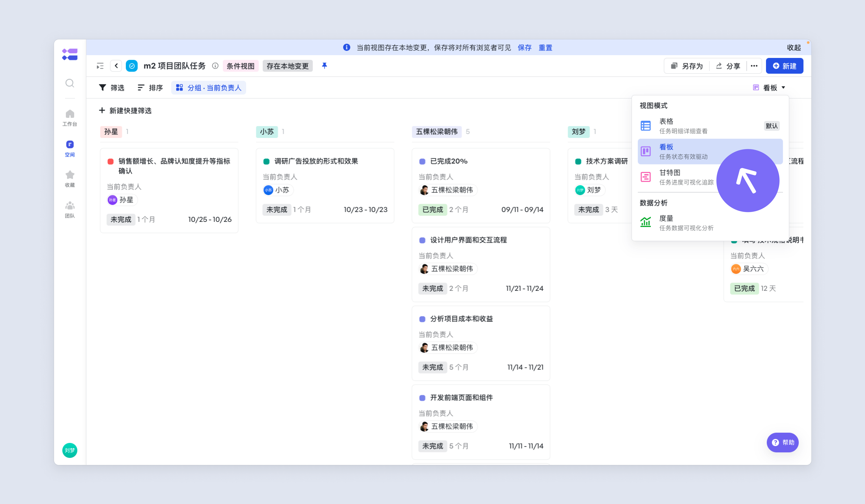Open card 设计用户界面和交互流程

(x=481, y=264)
